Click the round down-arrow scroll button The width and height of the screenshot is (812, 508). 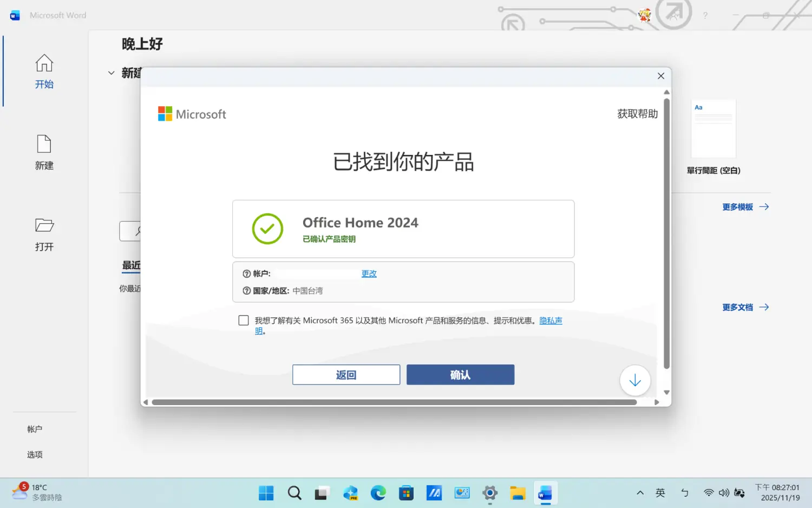coord(634,381)
